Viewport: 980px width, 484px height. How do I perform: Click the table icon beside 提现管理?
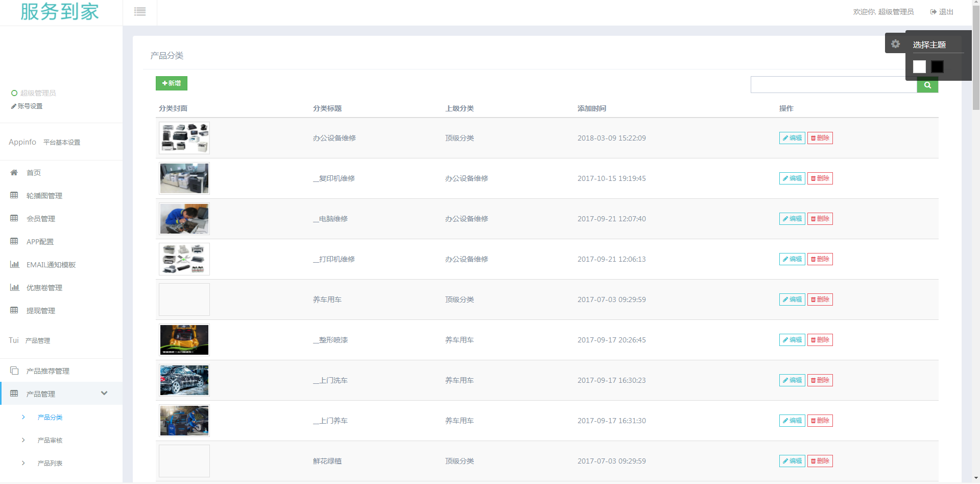[x=14, y=310]
